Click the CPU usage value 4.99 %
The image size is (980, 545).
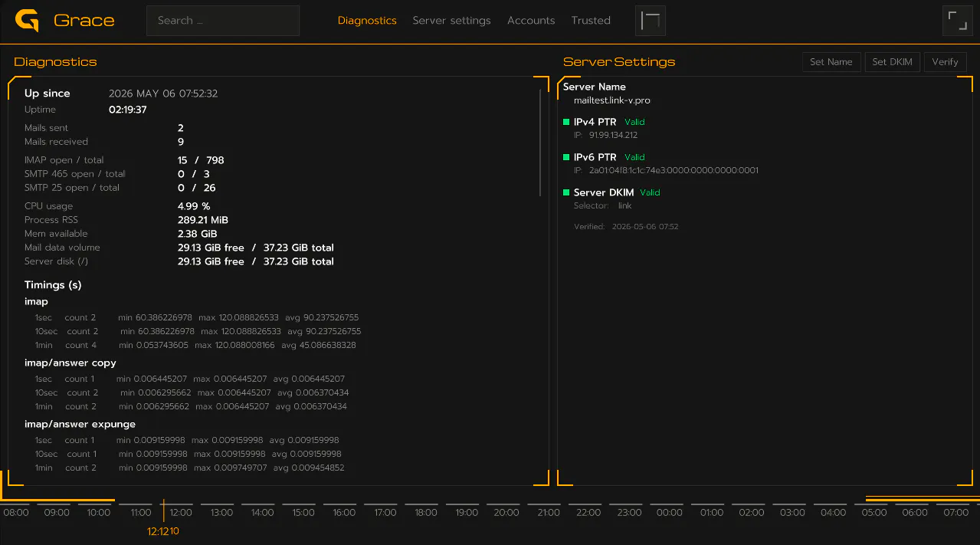tap(194, 206)
